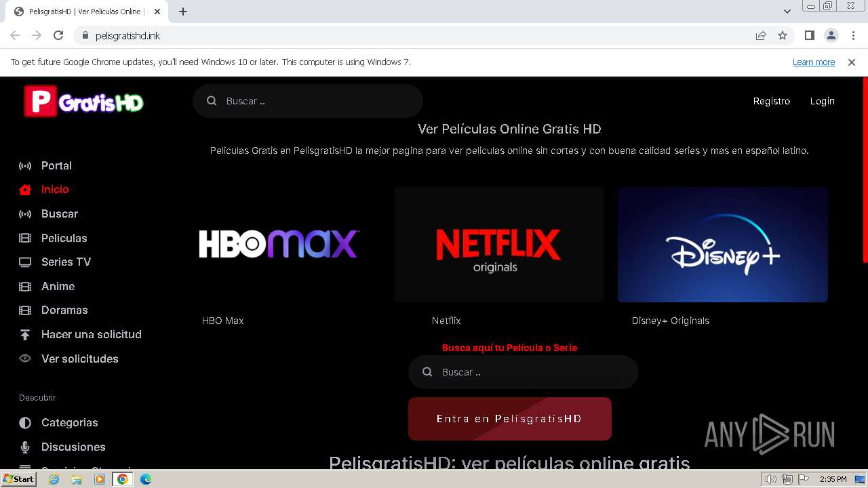View site information lock icon
The image size is (868, 488).
pos(85,35)
